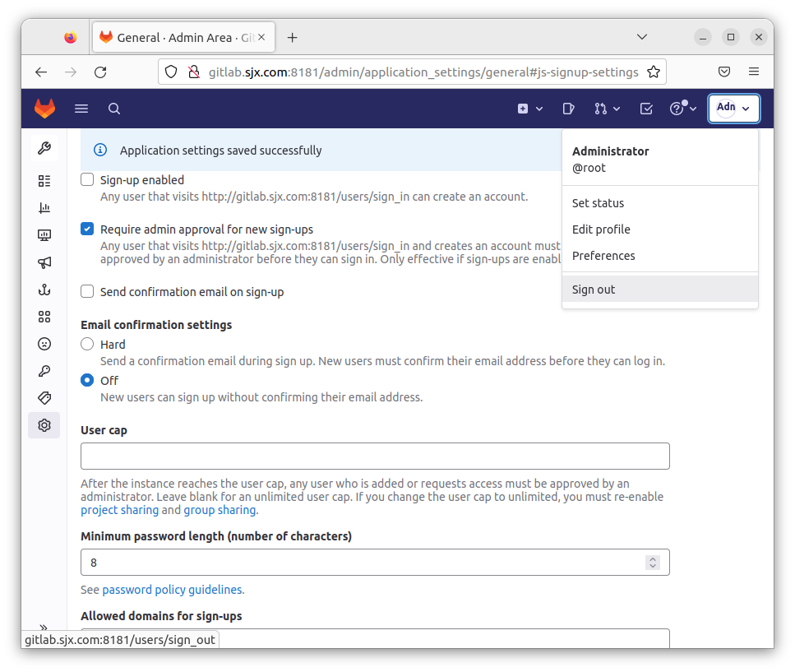The width and height of the screenshot is (795, 672).
Task: Open the admin Settings gear in sidebar
Action: click(44, 425)
